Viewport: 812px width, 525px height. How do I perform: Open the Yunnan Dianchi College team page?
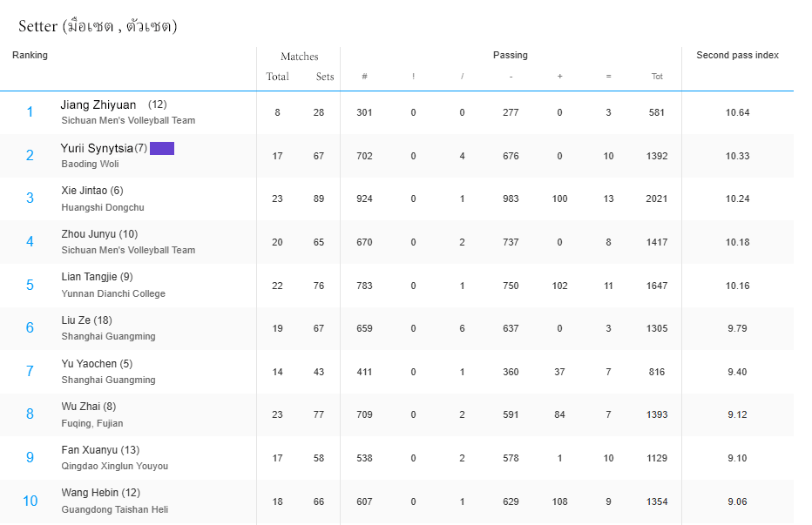(x=113, y=293)
